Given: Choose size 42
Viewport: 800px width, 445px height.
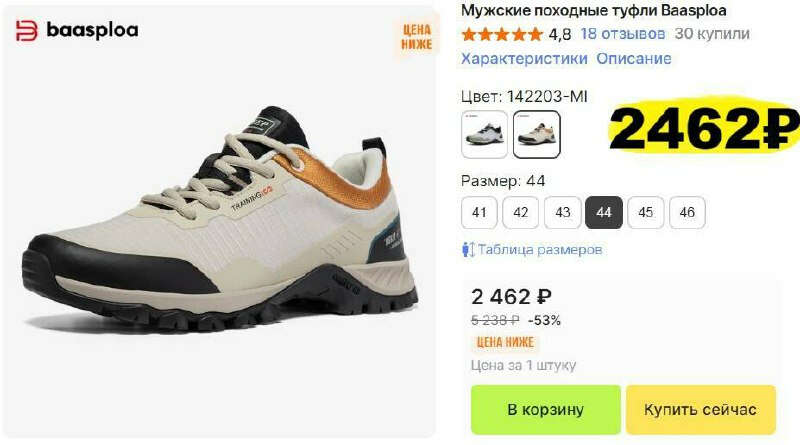Looking at the screenshot, I should tap(520, 212).
